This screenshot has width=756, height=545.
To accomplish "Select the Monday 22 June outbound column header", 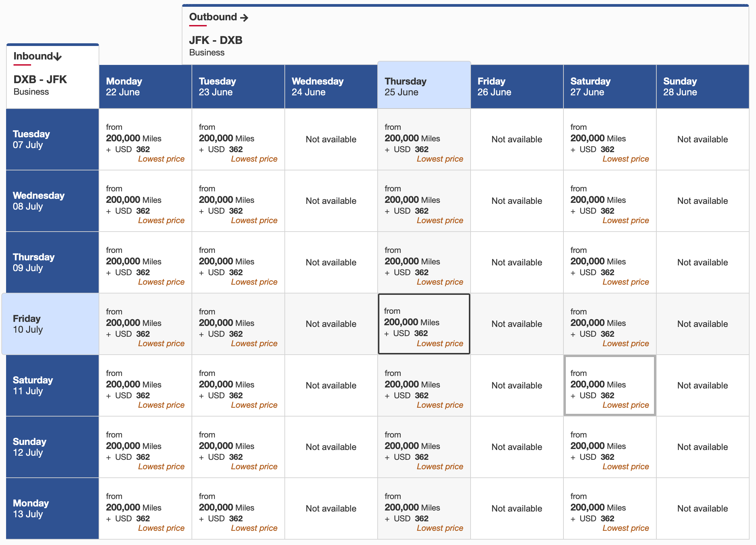I will tap(145, 87).
